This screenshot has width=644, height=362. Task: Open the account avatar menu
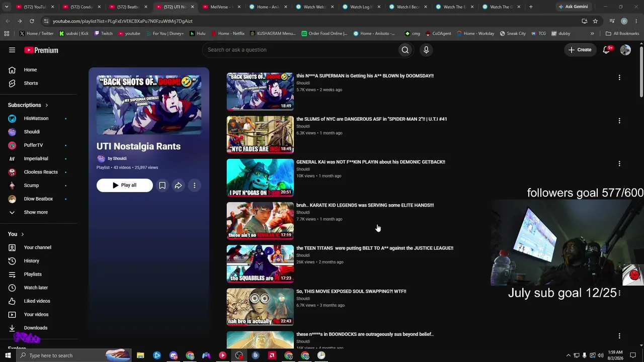coord(625,50)
